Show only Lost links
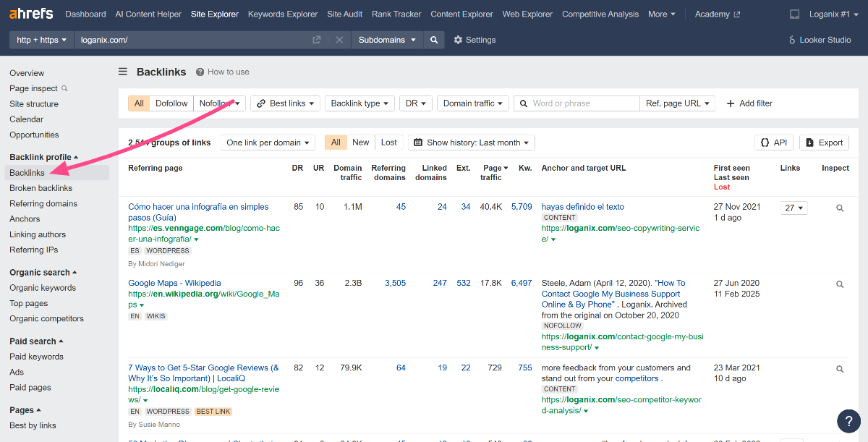868x442 pixels. pos(389,143)
